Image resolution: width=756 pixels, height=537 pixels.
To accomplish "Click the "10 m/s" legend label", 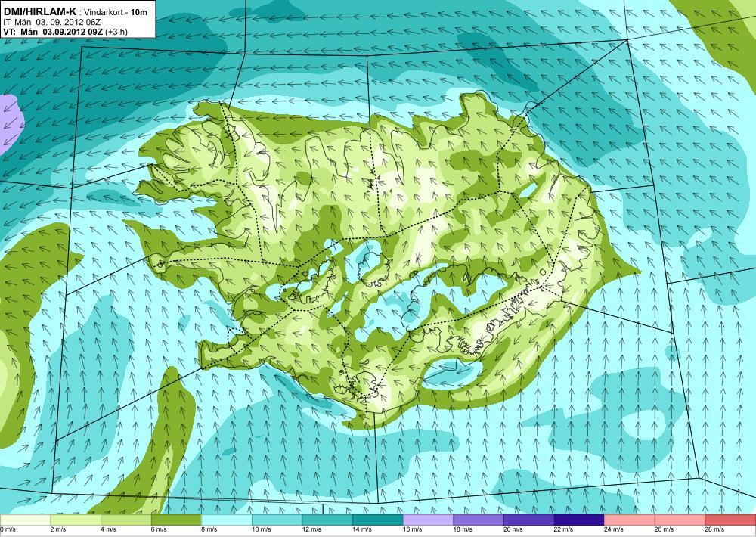I will pyautogui.click(x=262, y=529).
